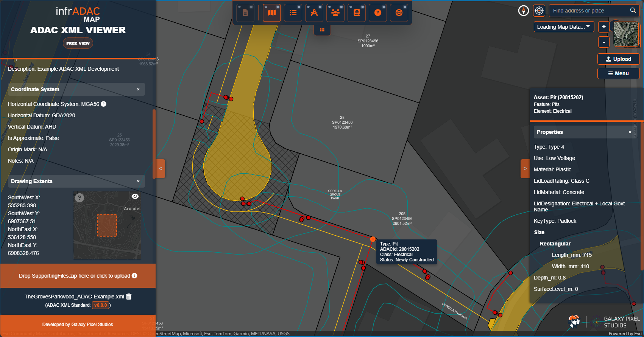Image resolution: width=644 pixels, height=337 pixels.
Task: Toggle extents minimap visibility eye
Action: pos(135,196)
